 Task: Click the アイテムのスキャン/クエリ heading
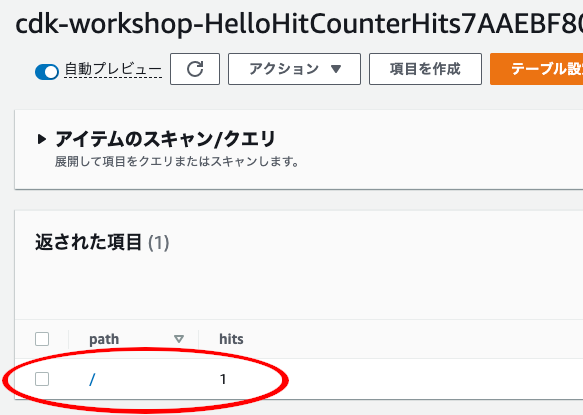tap(165, 139)
